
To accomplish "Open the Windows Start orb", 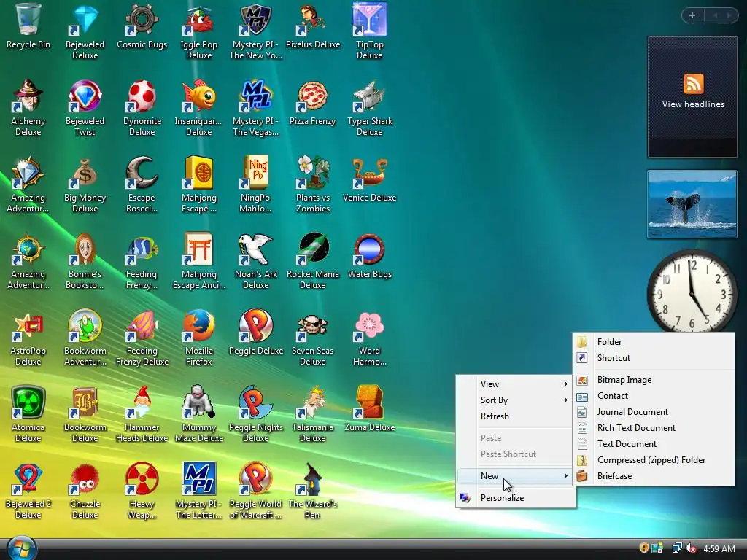I will click(22, 548).
